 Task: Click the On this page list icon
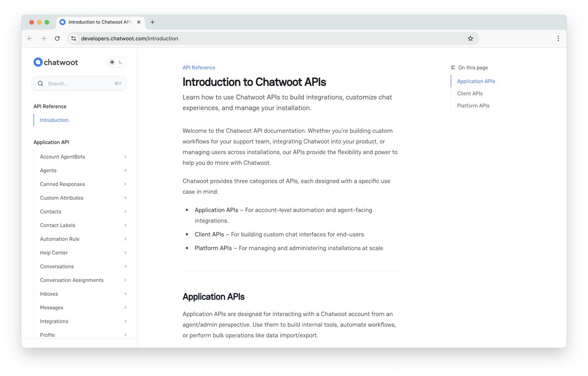click(x=453, y=68)
